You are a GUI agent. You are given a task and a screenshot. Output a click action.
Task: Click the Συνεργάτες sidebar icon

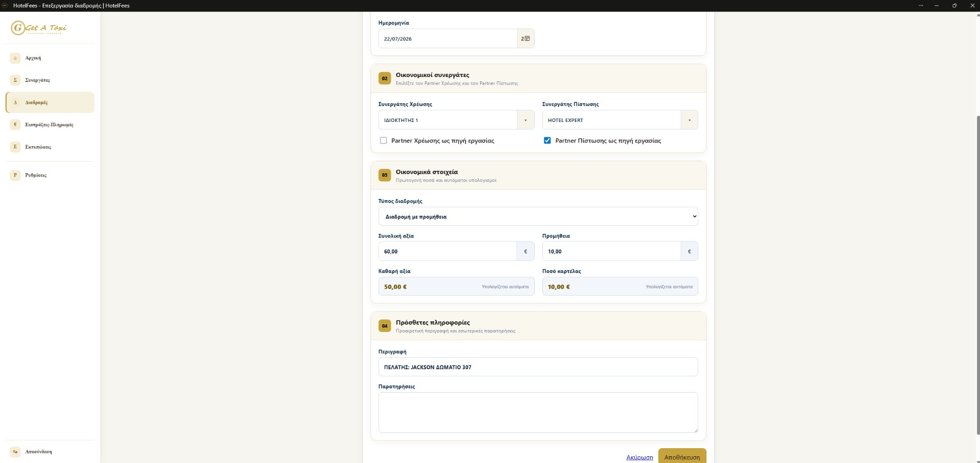[x=15, y=80]
